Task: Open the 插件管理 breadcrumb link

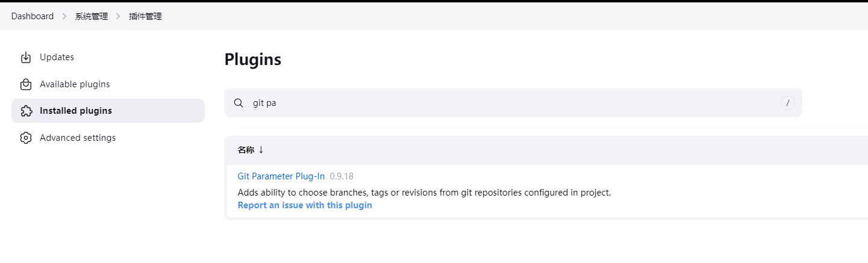Action: click(145, 16)
